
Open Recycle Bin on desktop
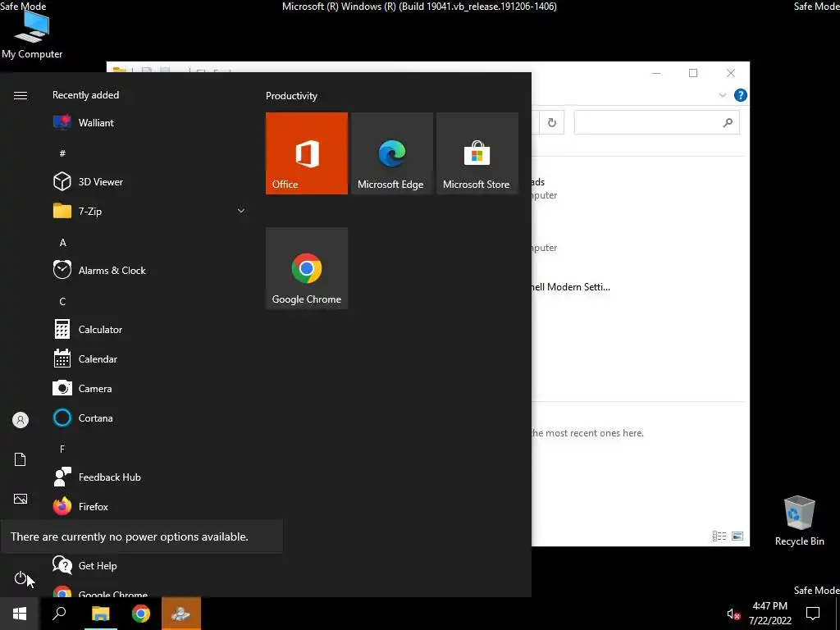pyautogui.click(x=799, y=521)
